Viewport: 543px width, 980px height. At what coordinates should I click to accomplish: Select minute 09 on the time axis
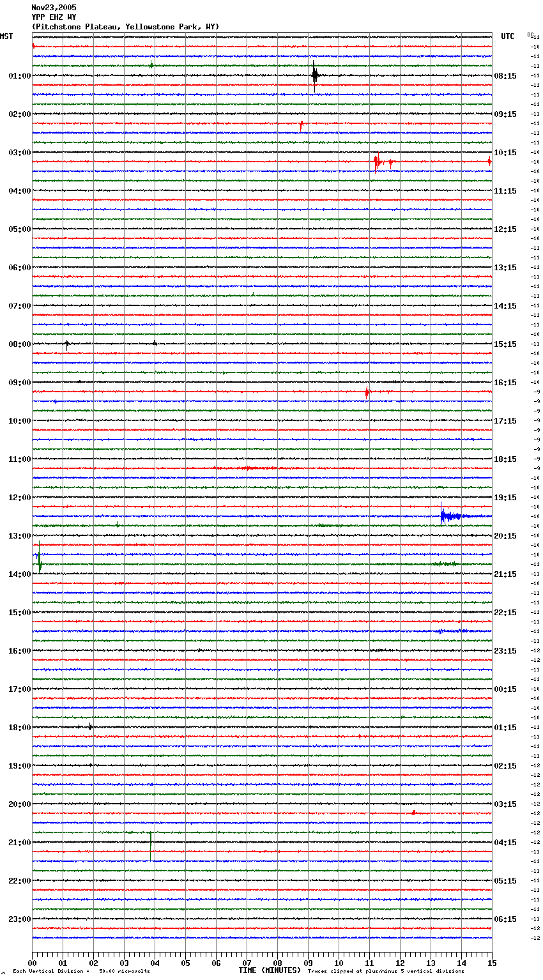[x=308, y=963]
